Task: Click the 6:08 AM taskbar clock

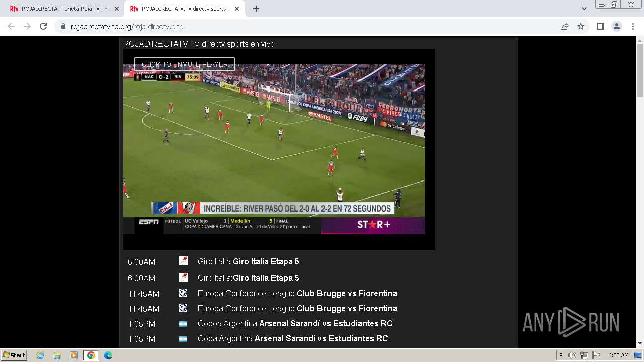Action: [x=618, y=355]
